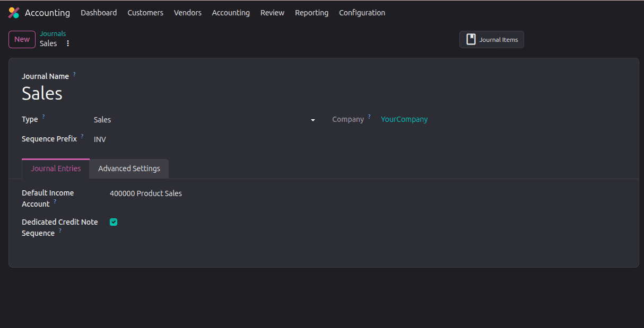Open the Configuration menu
Screen dimensions: 644x328
[x=362, y=13]
